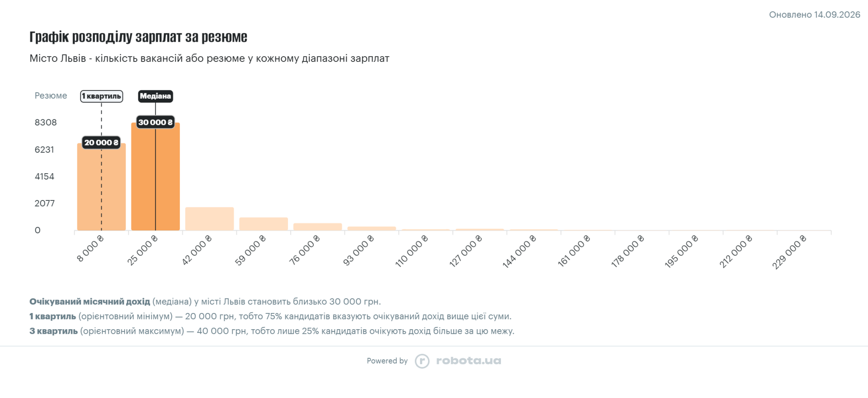
Task: Click the Резюме y-axis title
Action: (x=51, y=95)
